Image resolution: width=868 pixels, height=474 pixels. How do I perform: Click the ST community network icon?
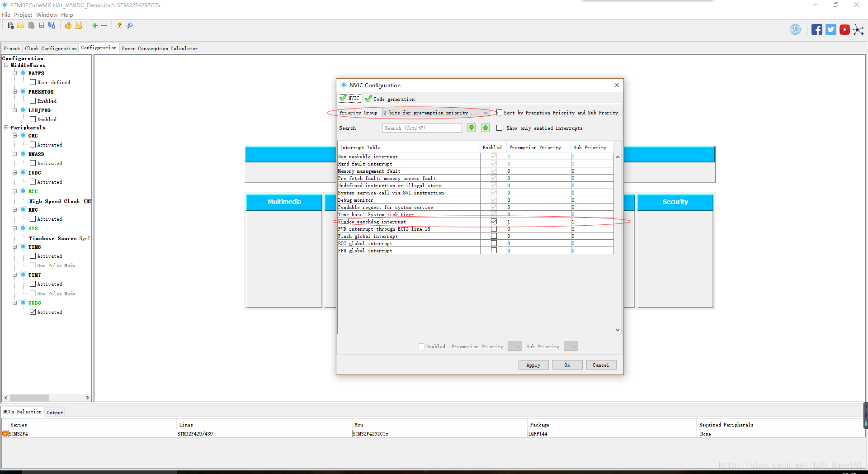point(858,30)
